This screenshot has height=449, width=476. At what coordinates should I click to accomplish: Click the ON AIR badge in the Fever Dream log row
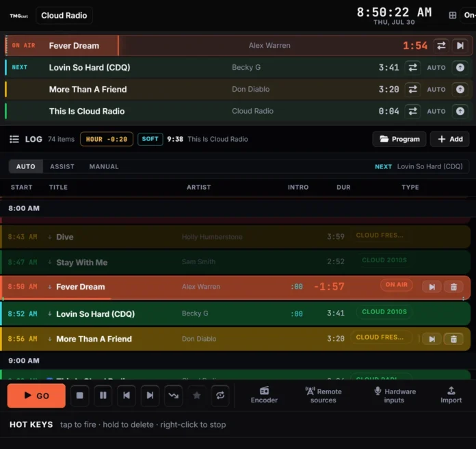click(x=396, y=285)
